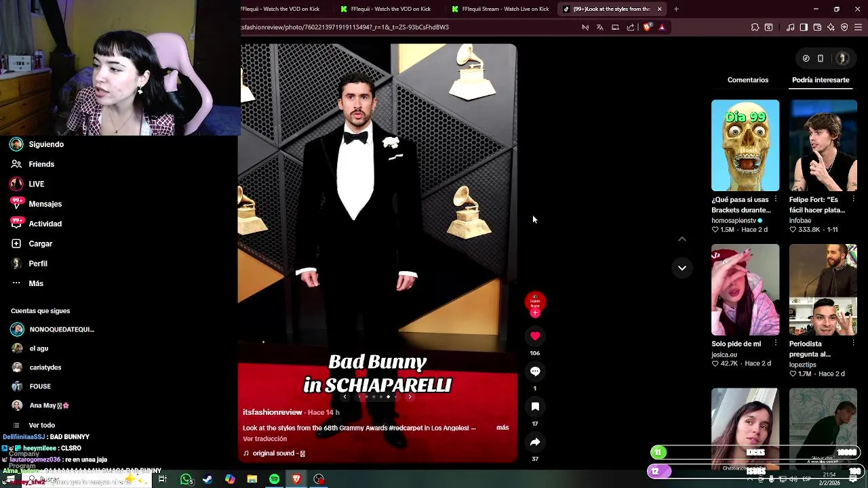Save the post with the bookmark icon
The width and height of the screenshot is (868, 488).
[535, 407]
